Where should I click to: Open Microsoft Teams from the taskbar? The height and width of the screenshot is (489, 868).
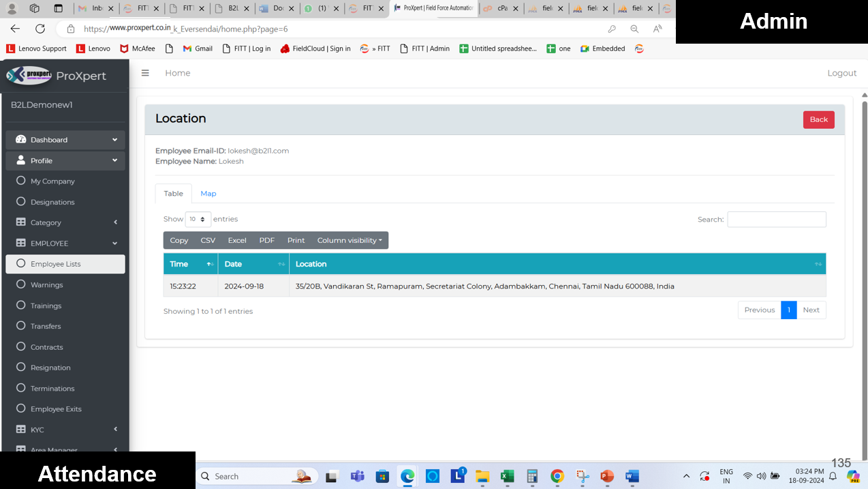tap(357, 476)
